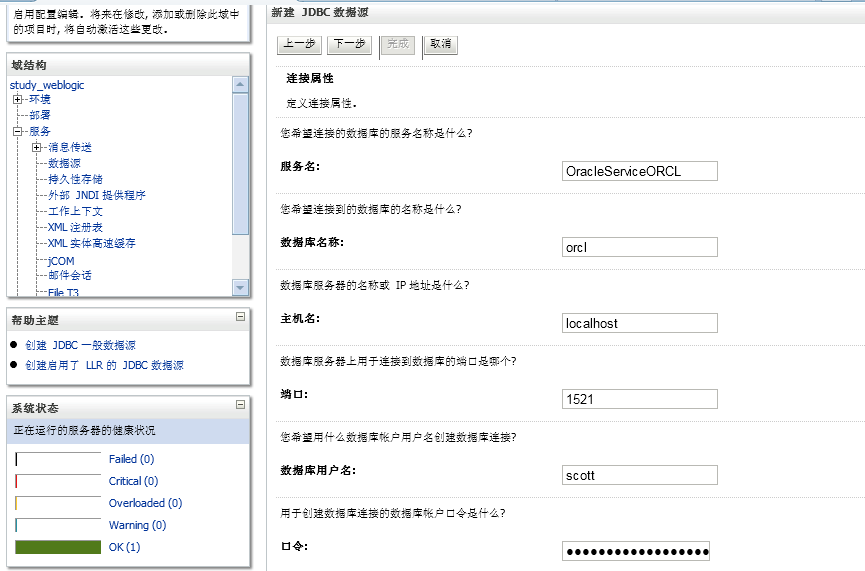Screen dimensions: 865x571
Task: Edit the 数据库名称 field containing orcl
Action: pos(639,247)
